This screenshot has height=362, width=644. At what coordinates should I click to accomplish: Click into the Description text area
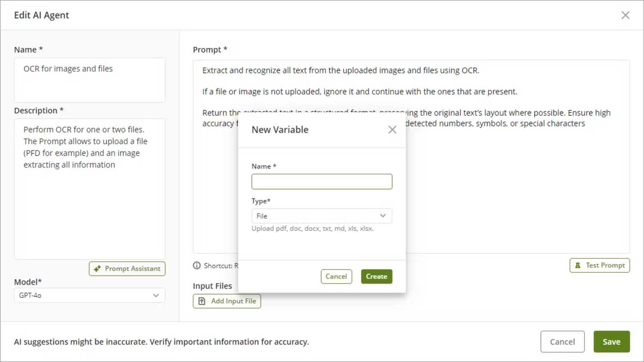pos(89,189)
